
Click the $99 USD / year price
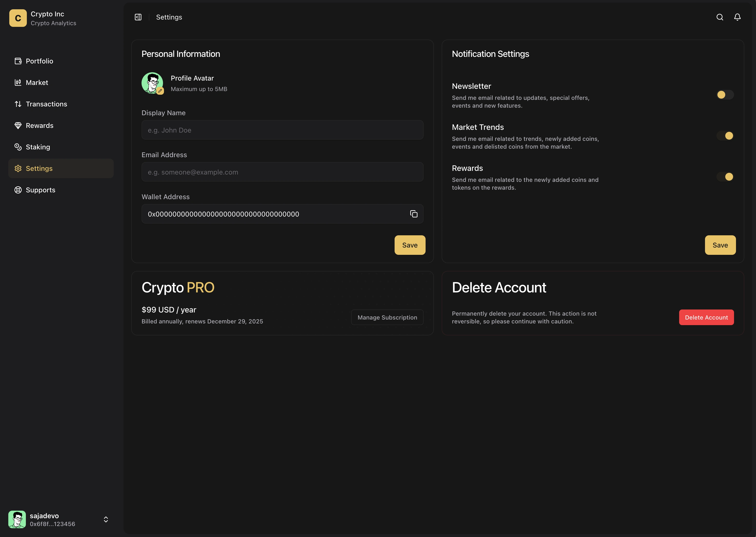[x=169, y=310]
